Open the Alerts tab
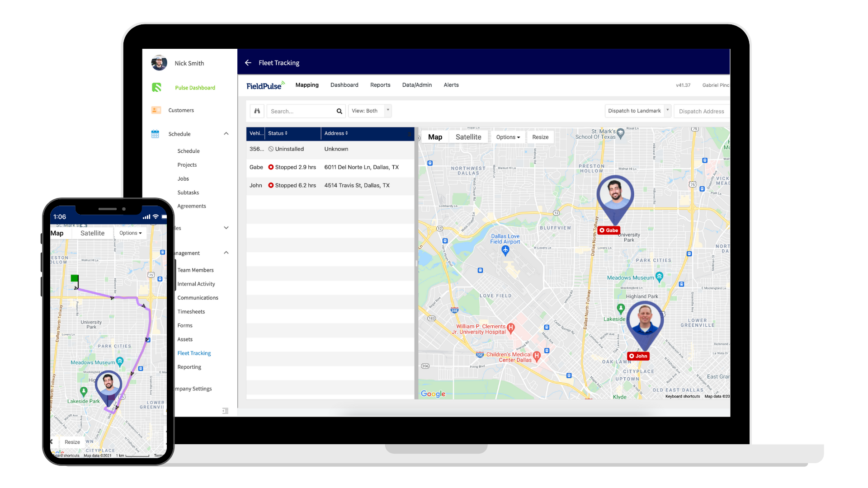Viewport: 868px width, 488px height. 451,85
